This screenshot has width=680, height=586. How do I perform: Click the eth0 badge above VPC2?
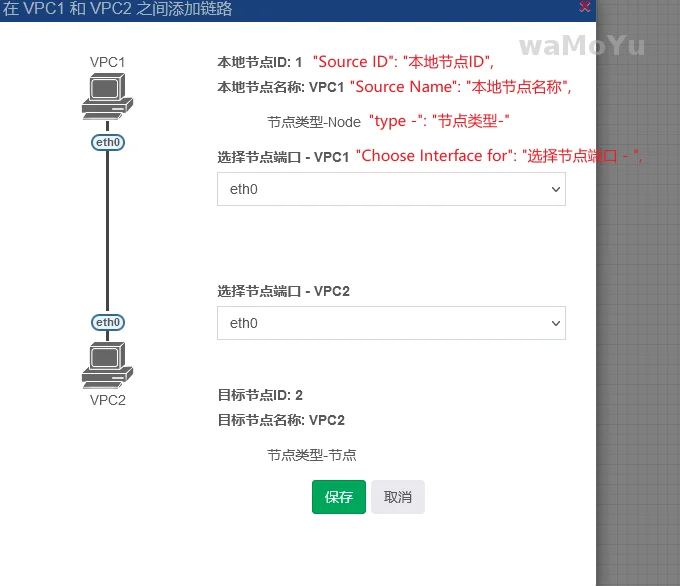(107, 322)
